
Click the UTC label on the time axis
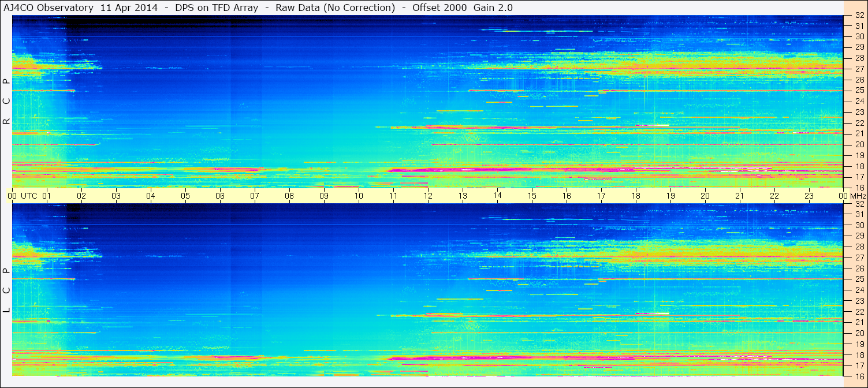[29, 196]
